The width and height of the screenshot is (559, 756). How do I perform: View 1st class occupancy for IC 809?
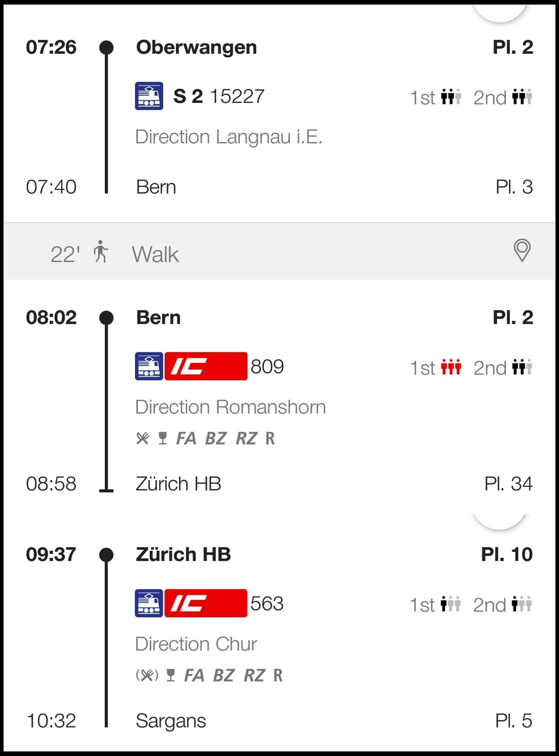pos(451,368)
